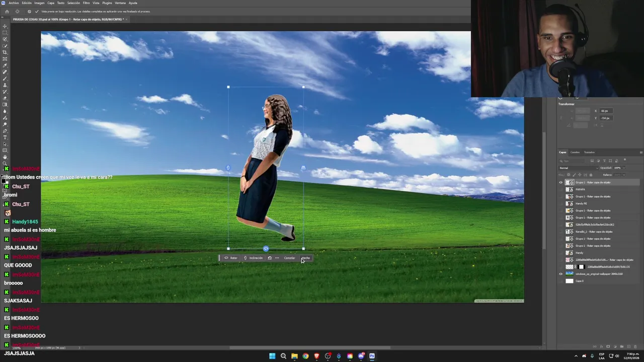This screenshot has width=644, height=362.
Task: Open the Layers panel flyout menu
Action: click(640, 152)
